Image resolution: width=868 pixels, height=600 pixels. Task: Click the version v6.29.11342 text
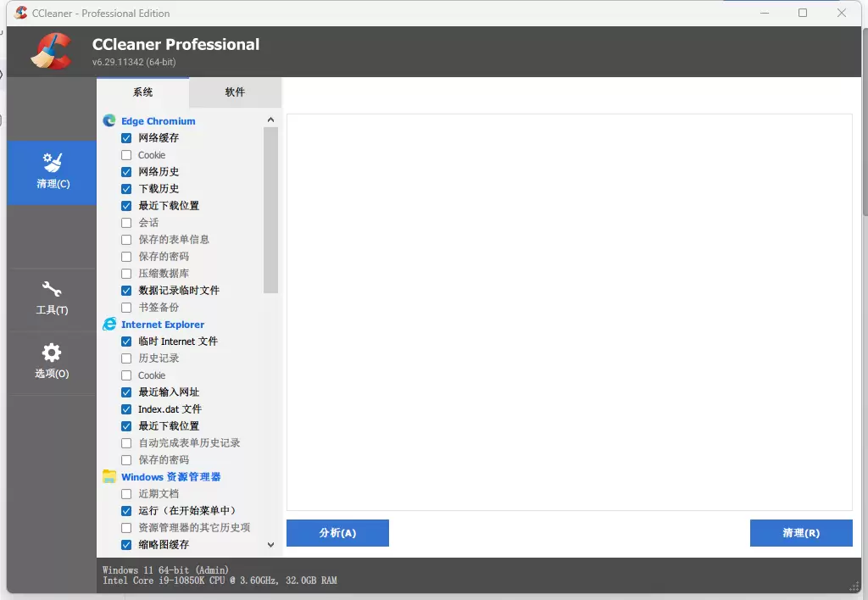[134, 62]
